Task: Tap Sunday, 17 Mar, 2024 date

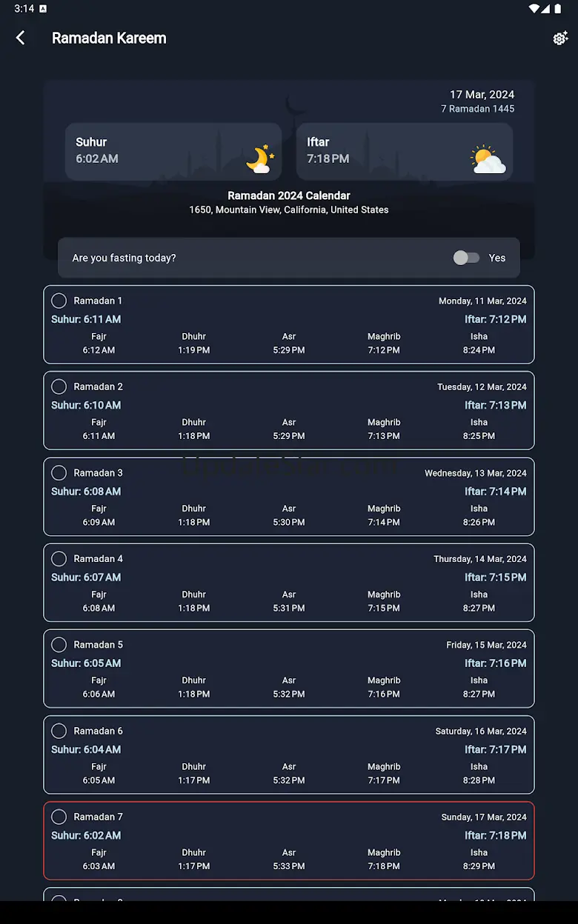Action: coord(484,817)
